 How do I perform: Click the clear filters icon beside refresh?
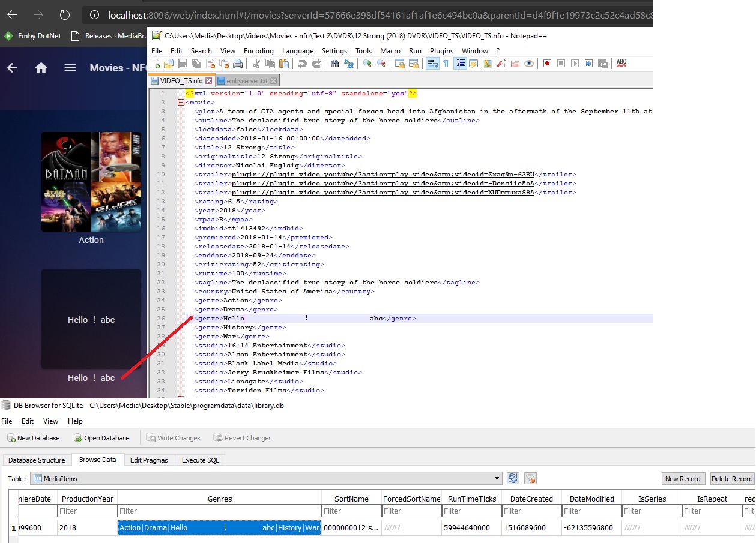(530, 478)
